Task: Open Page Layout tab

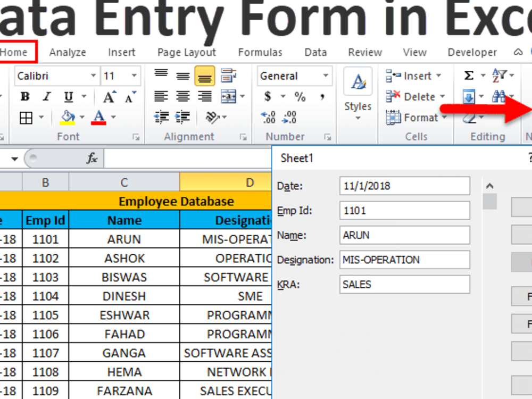Action: [x=187, y=52]
